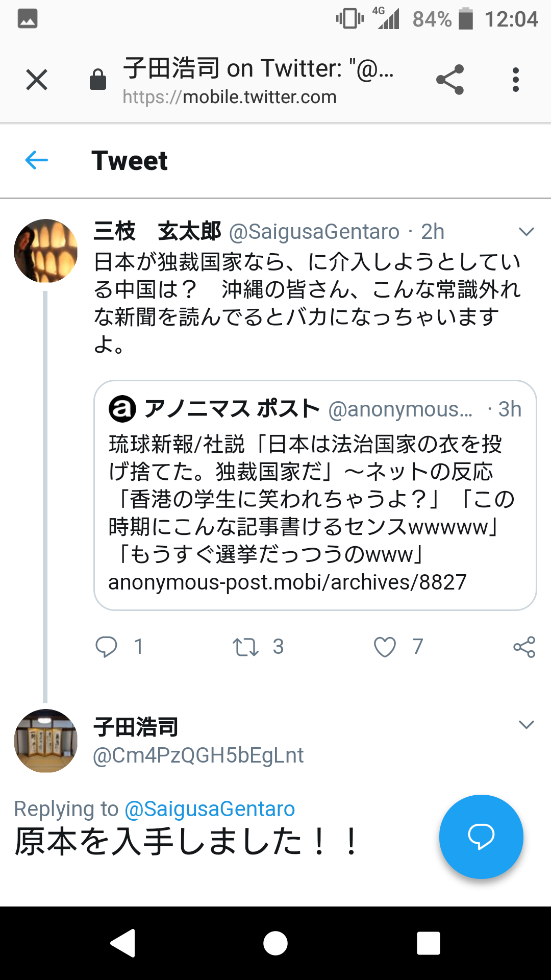Screen dimensions: 551x980
Task: Open the compose tweet floating button
Action: 481,836
